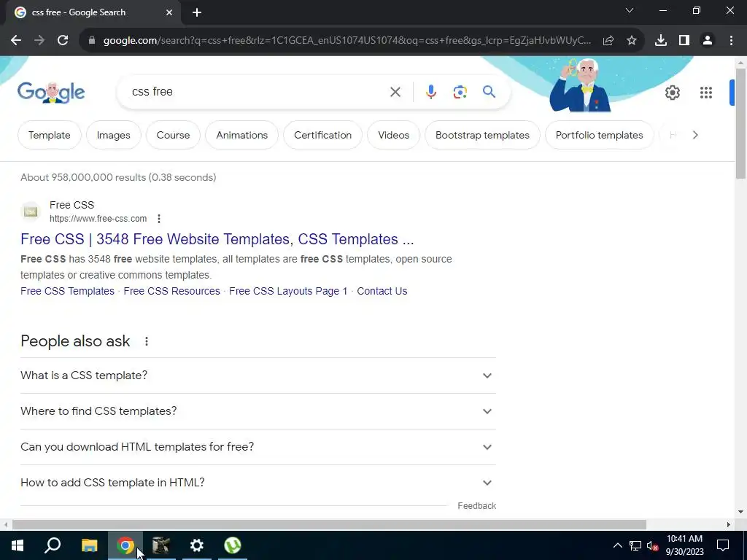Image resolution: width=747 pixels, height=560 pixels.
Task: Click Chrome icon in taskbar
Action: (x=125, y=545)
